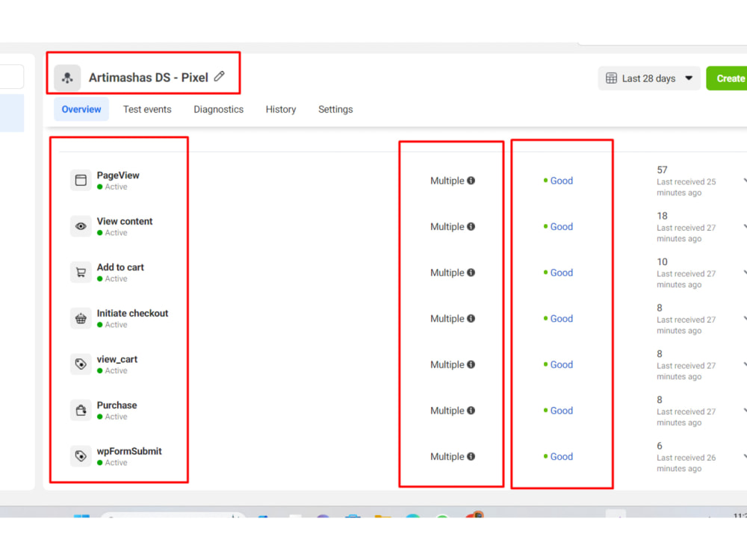Click the 10 events count for Add to cart
The width and height of the screenshot is (747, 560).
[662, 262]
